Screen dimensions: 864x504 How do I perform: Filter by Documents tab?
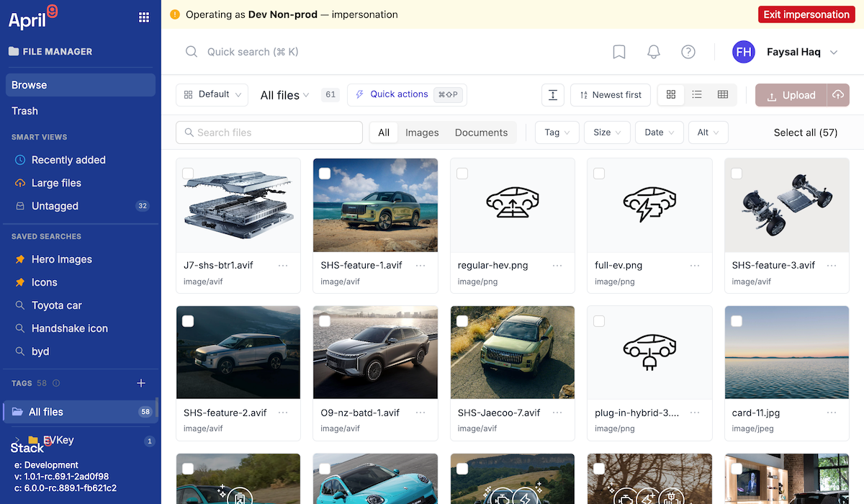(x=481, y=132)
